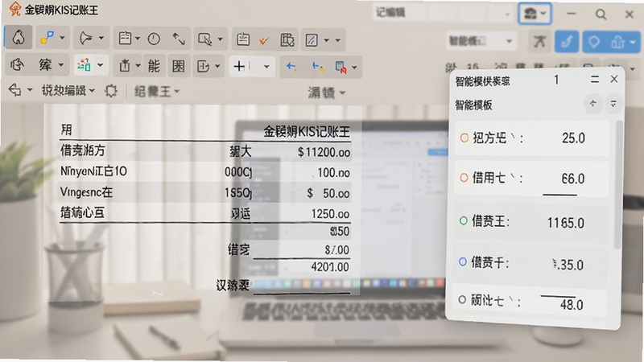Open the 漏犊 menu
The image size is (644, 362).
coord(326,93)
